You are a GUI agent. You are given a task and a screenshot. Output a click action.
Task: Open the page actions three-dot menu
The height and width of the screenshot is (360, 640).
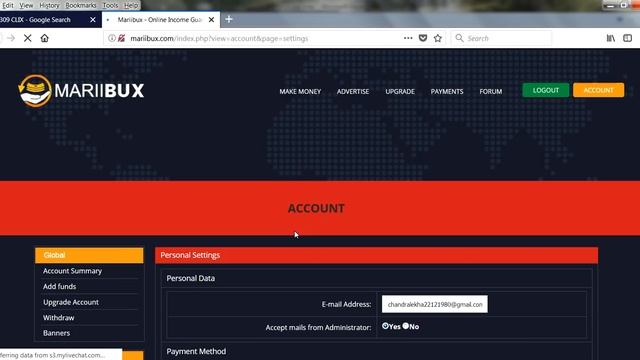point(408,38)
